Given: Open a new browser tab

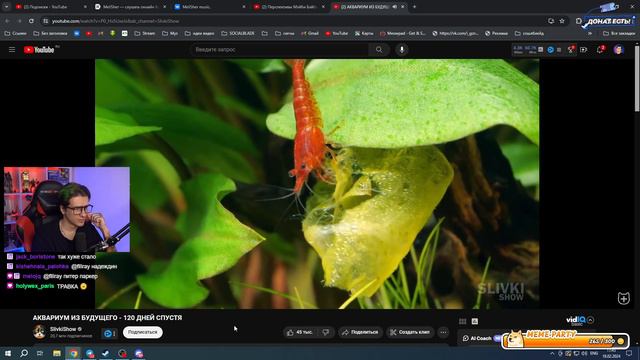Looking at the screenshot, I should [x=414, y=7].
